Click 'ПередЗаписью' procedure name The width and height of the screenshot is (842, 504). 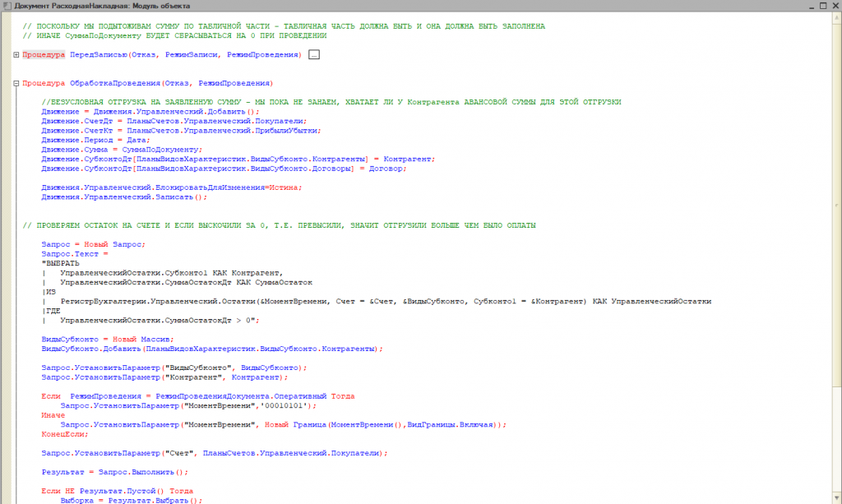(99, 55)
